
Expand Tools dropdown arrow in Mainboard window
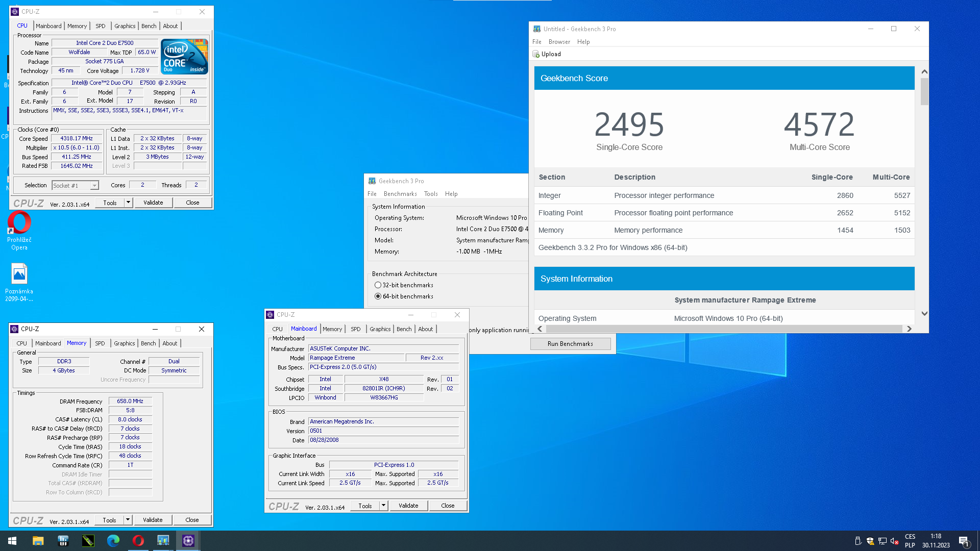point(383,506)
